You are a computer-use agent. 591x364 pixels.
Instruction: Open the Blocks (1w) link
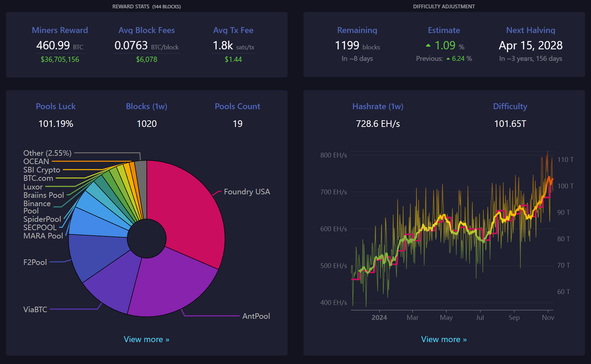(146, 106)
